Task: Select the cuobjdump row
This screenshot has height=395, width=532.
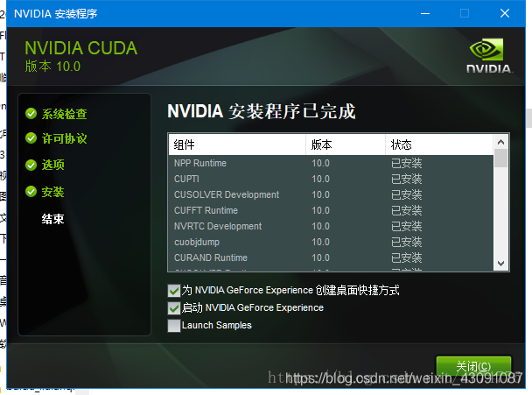Action: point(331,242)
